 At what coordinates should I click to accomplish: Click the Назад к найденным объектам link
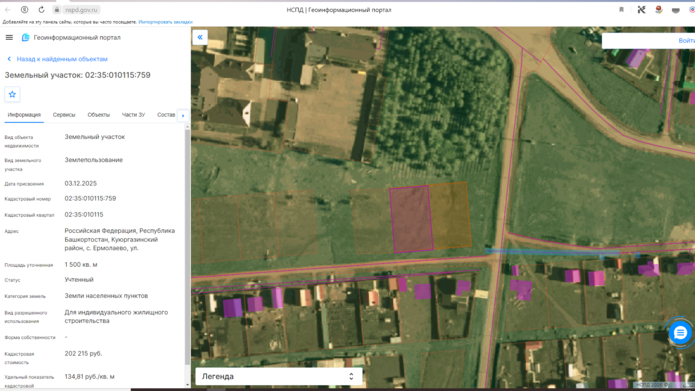tap(62, 59)
